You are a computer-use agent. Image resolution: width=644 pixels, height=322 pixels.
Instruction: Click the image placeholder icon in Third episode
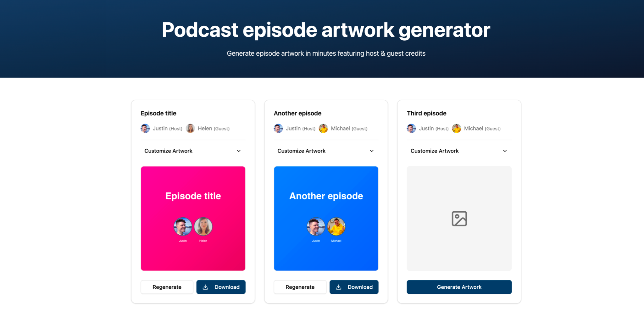tap(459, 219)
